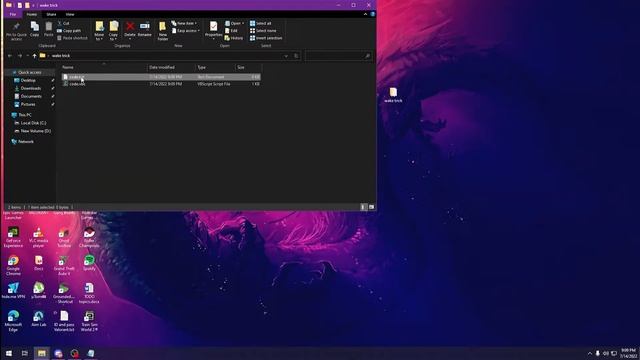The width and height of the screenshot is (640, 360).
Task: Collapse the ribbon with the chevron
Action: pos(365,14)
